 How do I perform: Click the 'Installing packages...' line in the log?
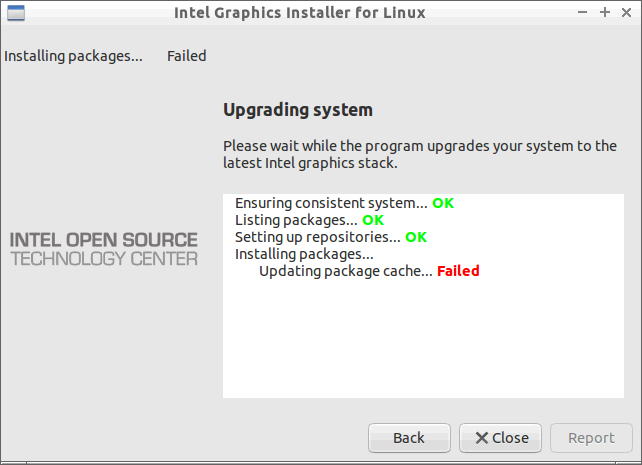tap(304, 254)
